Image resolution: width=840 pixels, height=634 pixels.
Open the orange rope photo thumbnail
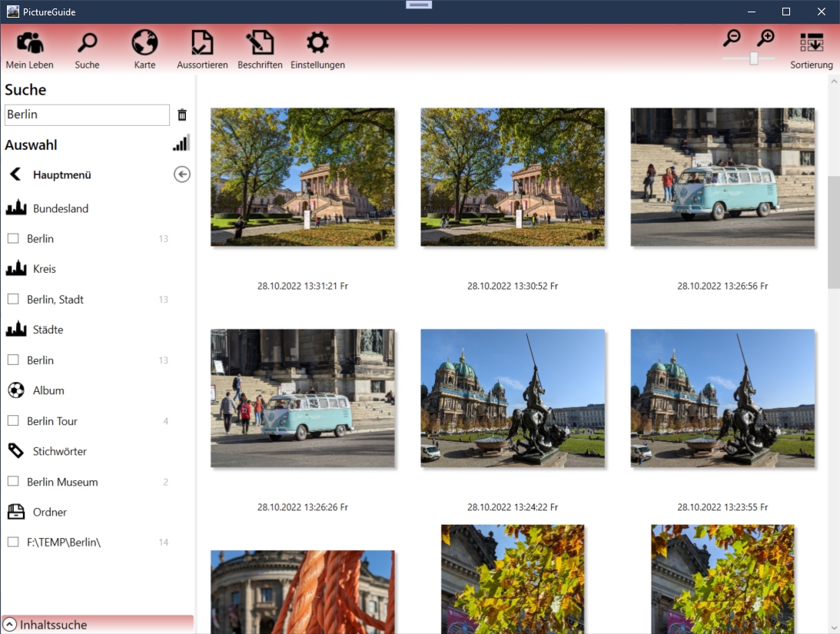(x=303, y=593)
